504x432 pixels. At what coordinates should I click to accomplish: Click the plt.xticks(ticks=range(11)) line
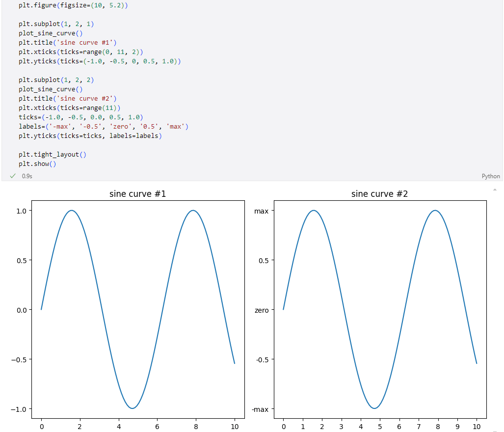pos(69,108)
